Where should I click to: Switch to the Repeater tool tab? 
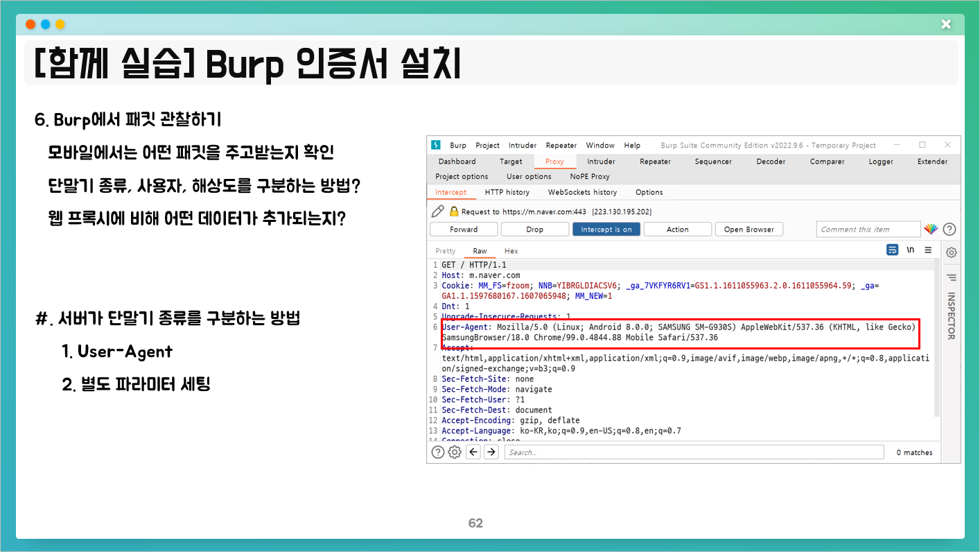click(655, 162)
